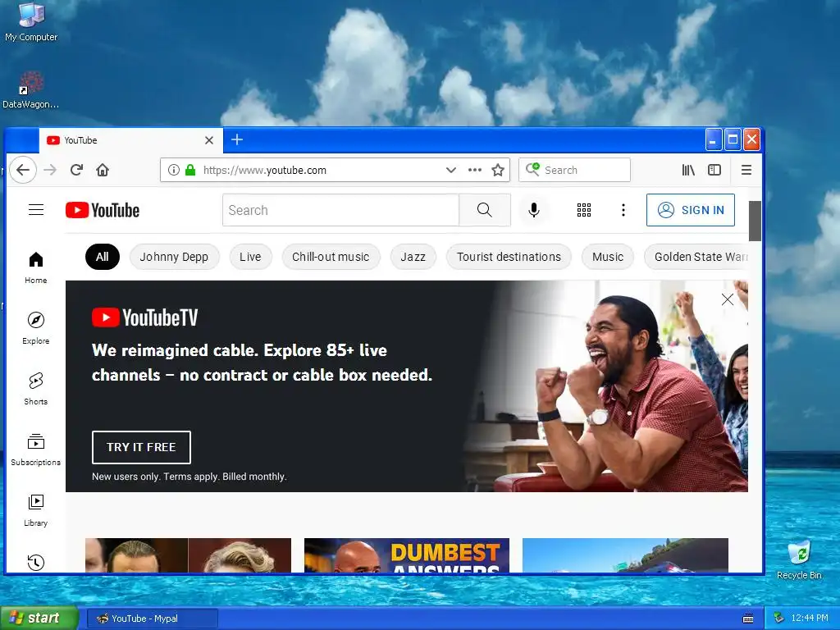Toggle the sidebars view icon

(714, 170)
